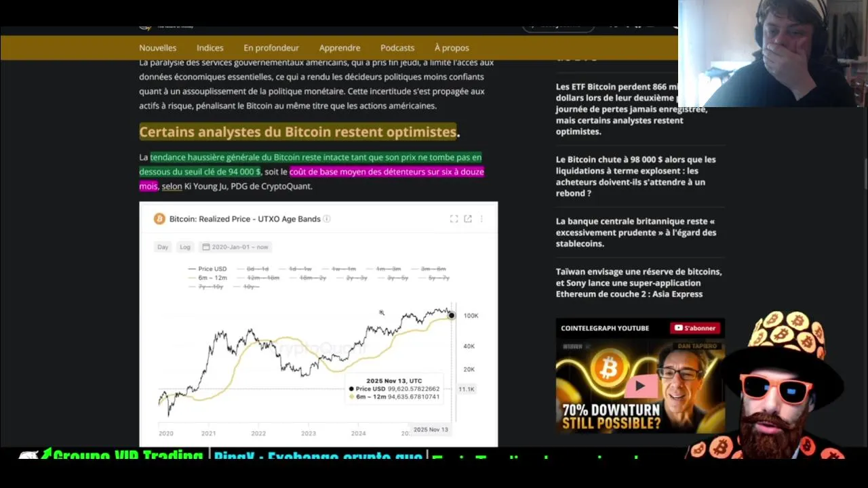Open the Log scale selector

(x=184, y=247)
